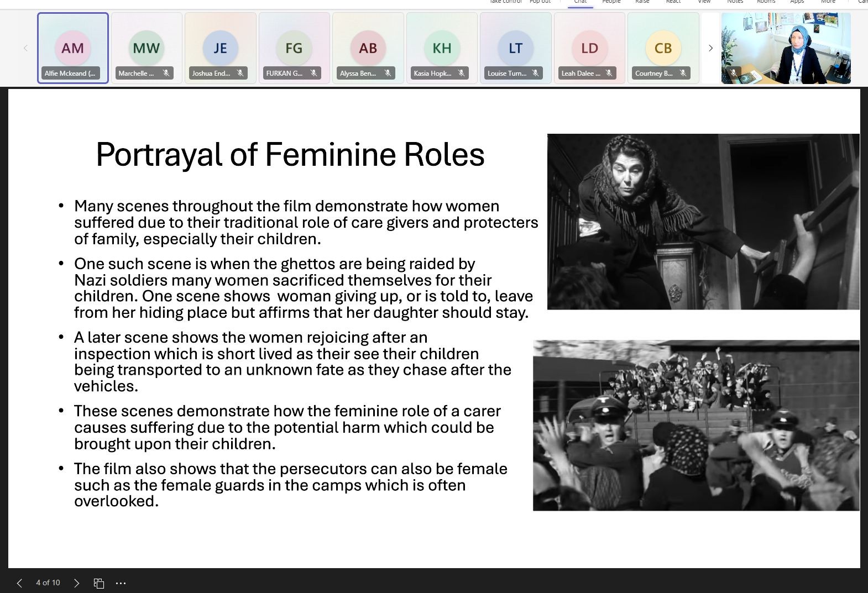The width and height of the screenshot is (868, 593).
Task: Open the Chat tab in the meeting toolbar
Action: point(581,2)
